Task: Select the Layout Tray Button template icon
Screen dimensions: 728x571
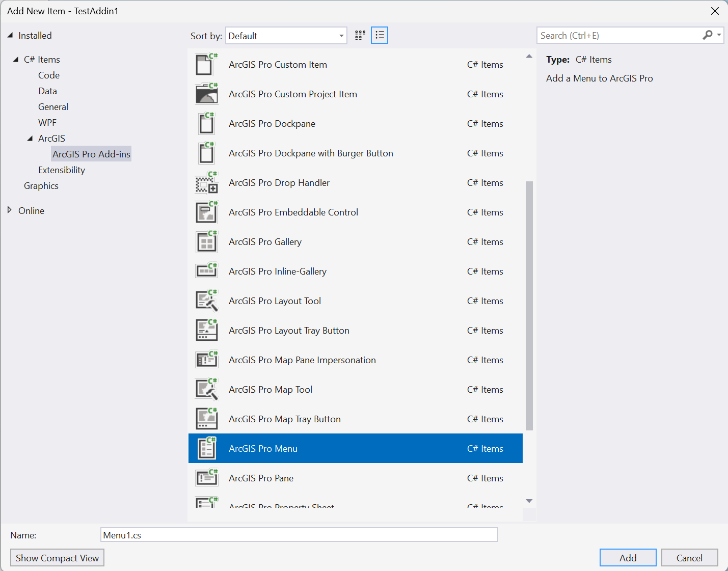Action: click(206, 330)
